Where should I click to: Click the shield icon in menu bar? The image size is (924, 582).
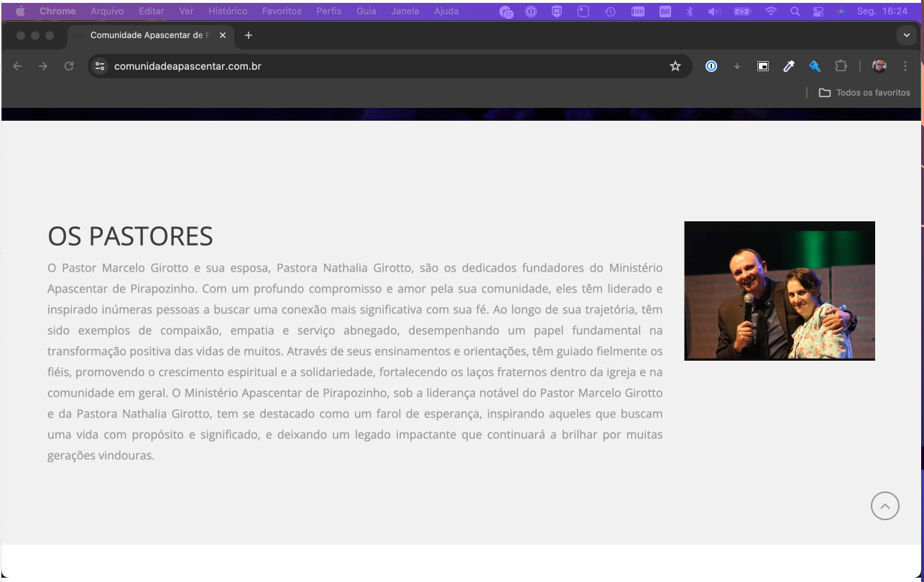point(555,11)
